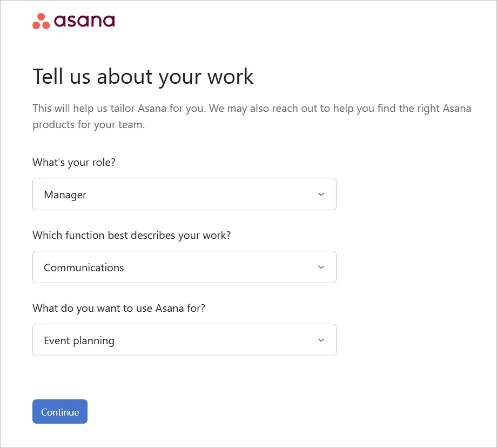Click the chevron arrow in the role field

(x=321, y=195)
